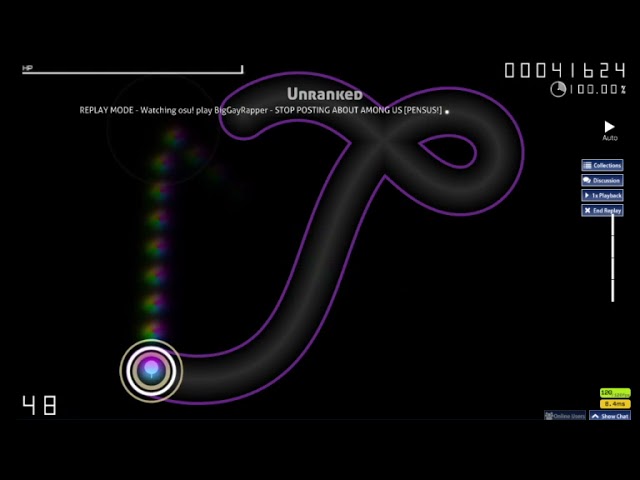
Task: Open the Discussion button
Action: tap(602, 180)
